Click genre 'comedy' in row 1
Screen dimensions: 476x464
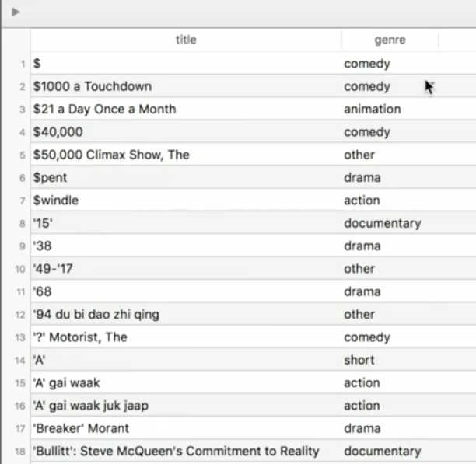(x=367, y=64)
